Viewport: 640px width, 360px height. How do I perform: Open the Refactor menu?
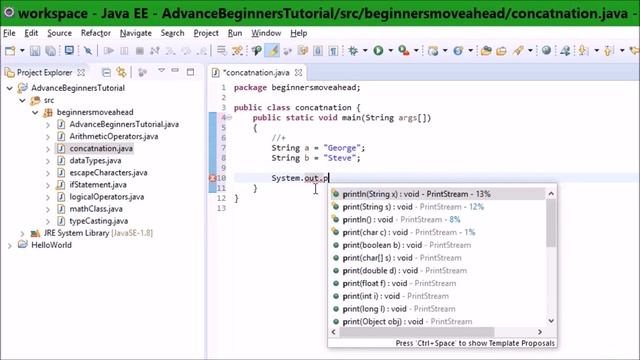(96, 33)
